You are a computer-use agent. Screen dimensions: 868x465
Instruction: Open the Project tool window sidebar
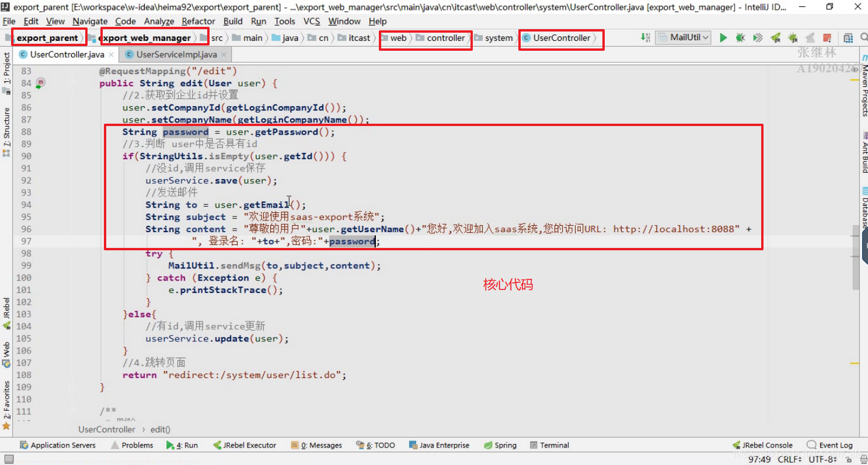pos(6,73)
